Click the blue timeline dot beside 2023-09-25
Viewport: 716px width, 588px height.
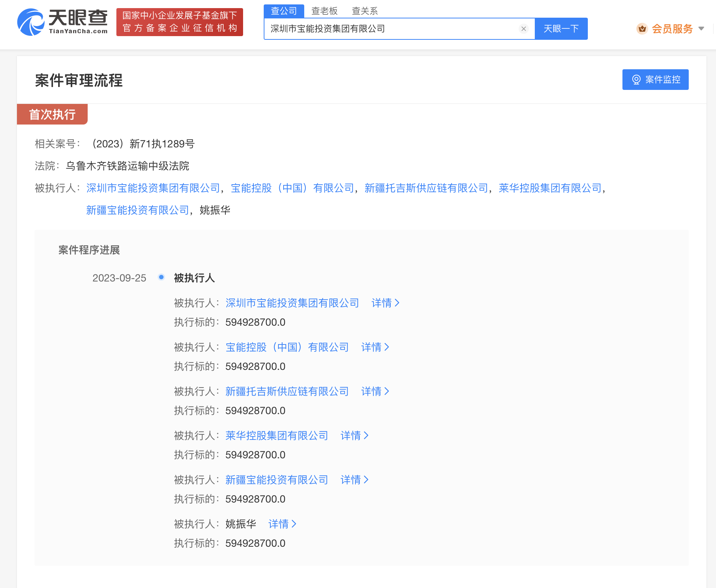[x=161, y=277]
